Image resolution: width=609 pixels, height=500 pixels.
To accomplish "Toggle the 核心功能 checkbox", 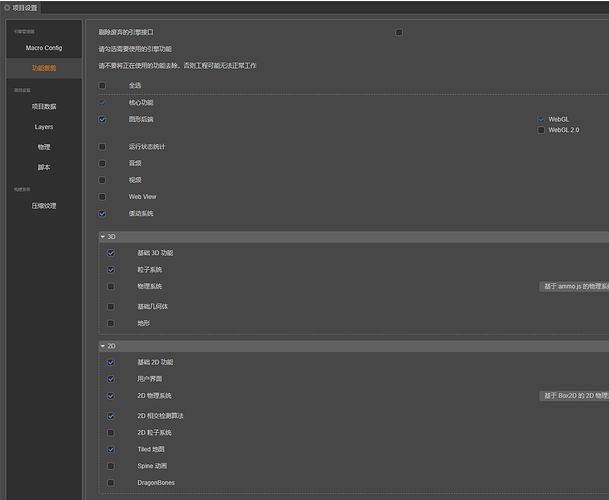I will click(x=102, y=103).
